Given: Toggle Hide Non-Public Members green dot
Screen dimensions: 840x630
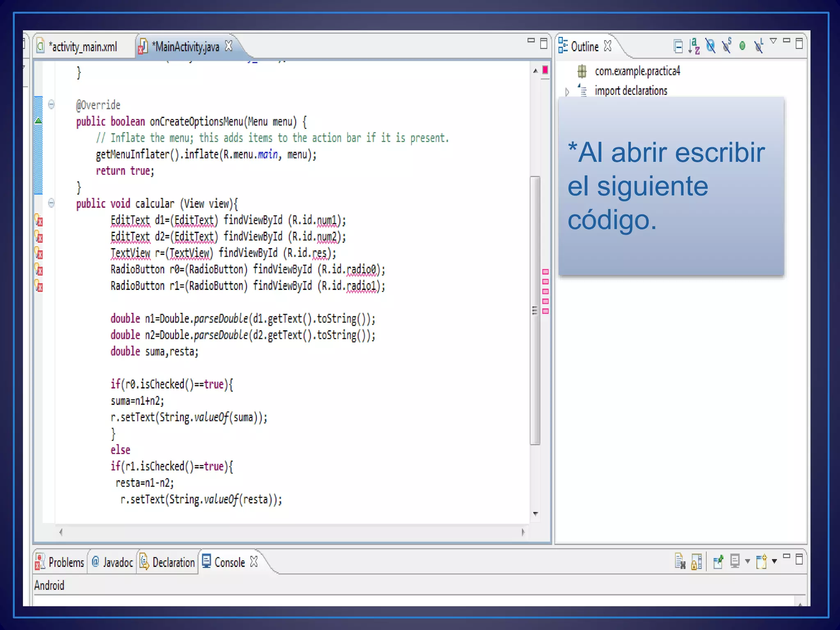Looking at the screenshot, I should pos(742,46).
